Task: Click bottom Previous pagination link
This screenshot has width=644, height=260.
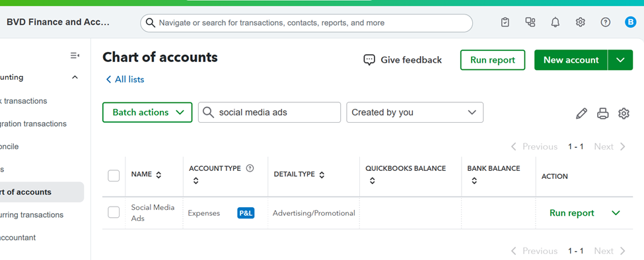Action: pyautogui.click(x=534, y=251)
